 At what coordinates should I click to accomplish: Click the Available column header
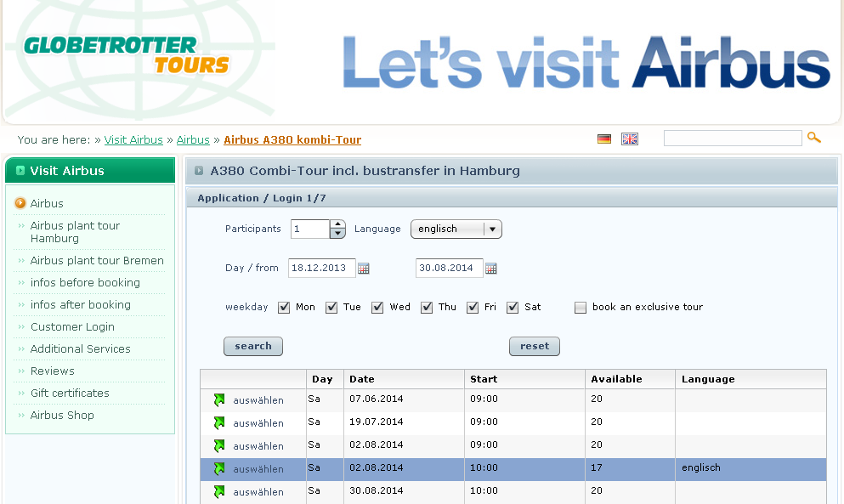click(631, 379)
